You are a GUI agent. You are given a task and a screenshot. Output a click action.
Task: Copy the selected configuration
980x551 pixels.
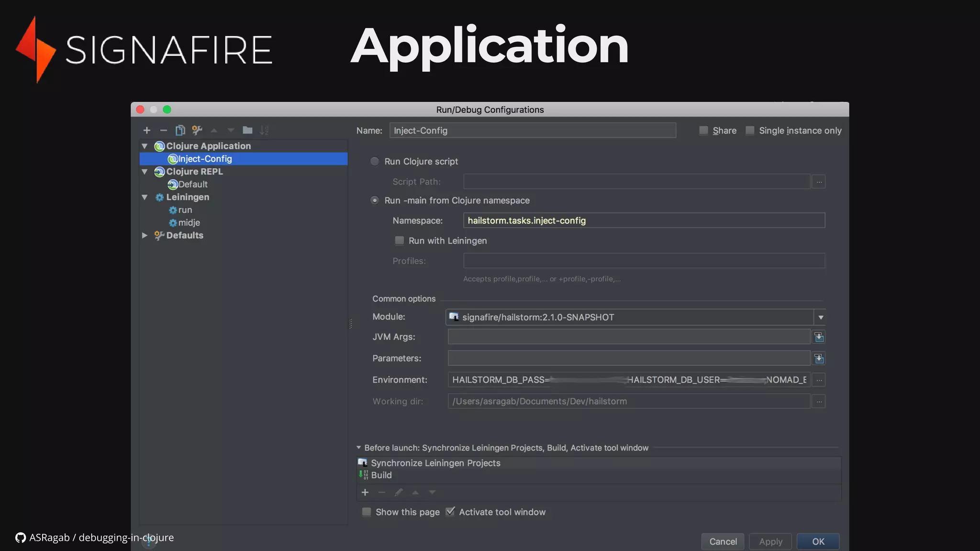click(x=180, y=130)
